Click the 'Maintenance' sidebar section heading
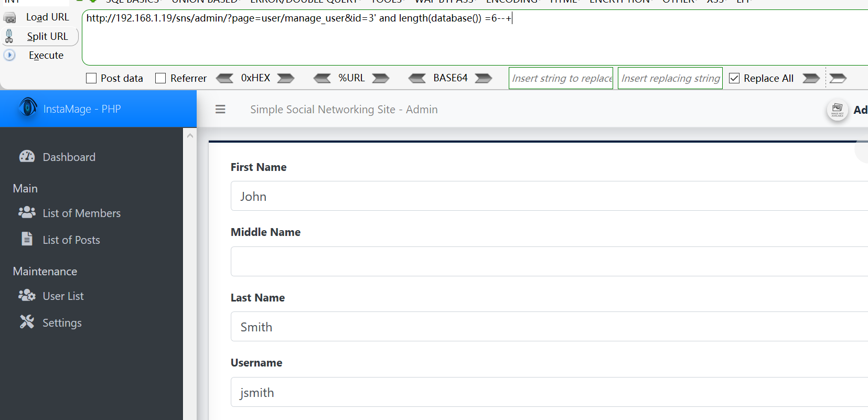Screen dimensions: 868x420 point(45,271)
